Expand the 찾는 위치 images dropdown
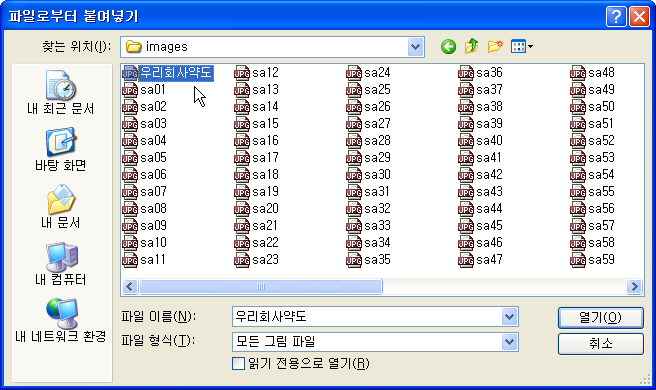The width and height of the screenshot is (656, 390). coord(415,47)
